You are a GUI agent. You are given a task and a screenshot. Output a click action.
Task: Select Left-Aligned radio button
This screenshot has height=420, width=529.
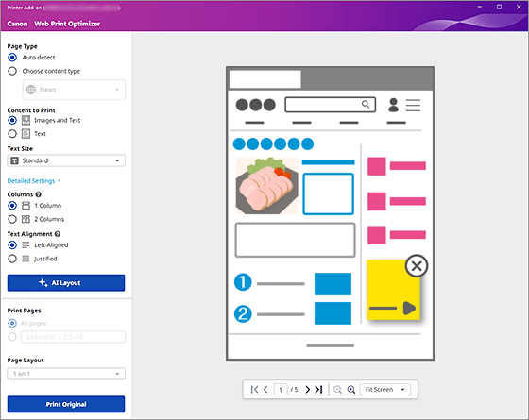click(12, 245)
